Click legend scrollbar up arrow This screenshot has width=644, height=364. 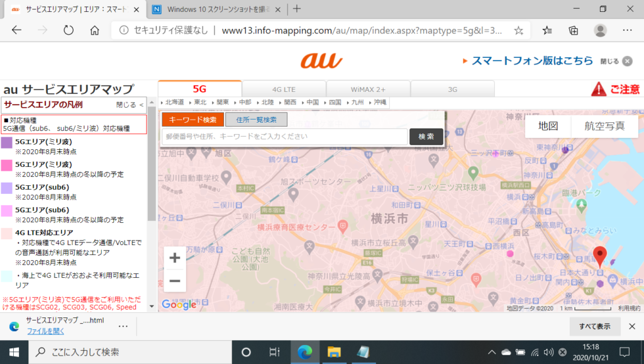152,102
